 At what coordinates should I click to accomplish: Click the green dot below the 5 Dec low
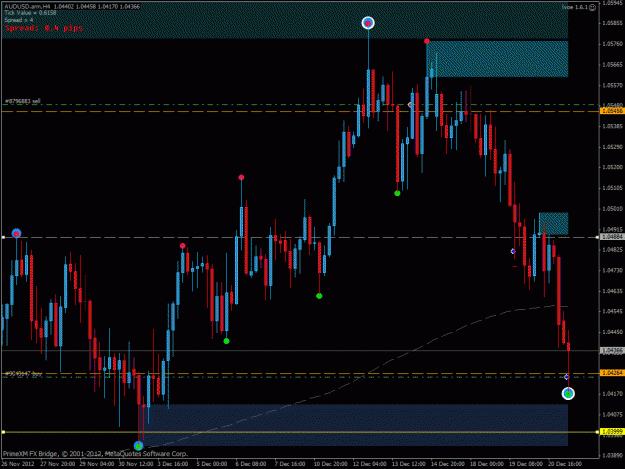226,341
